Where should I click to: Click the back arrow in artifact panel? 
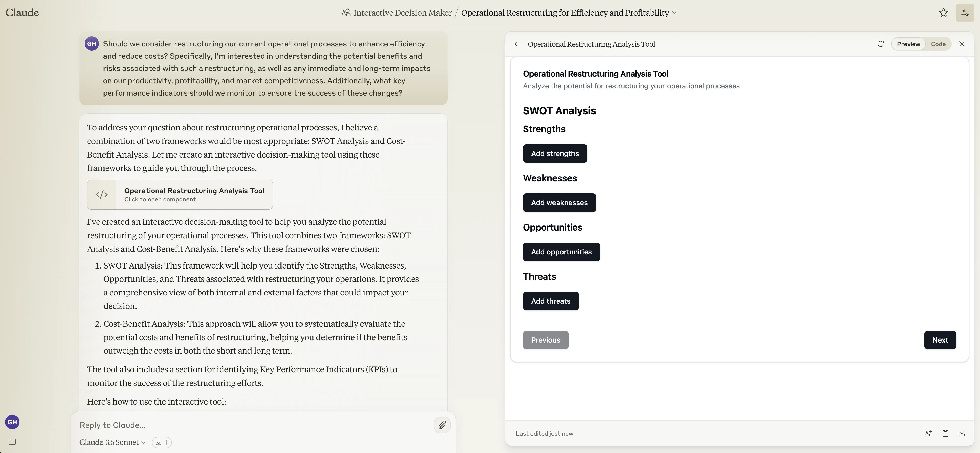click(517, 44)
